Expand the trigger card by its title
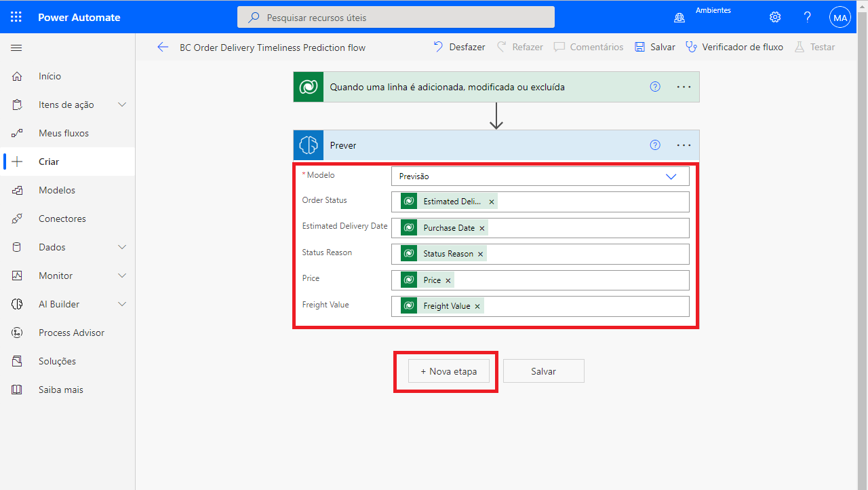This screenshot has width=868, height=490. tap(447, 87)
